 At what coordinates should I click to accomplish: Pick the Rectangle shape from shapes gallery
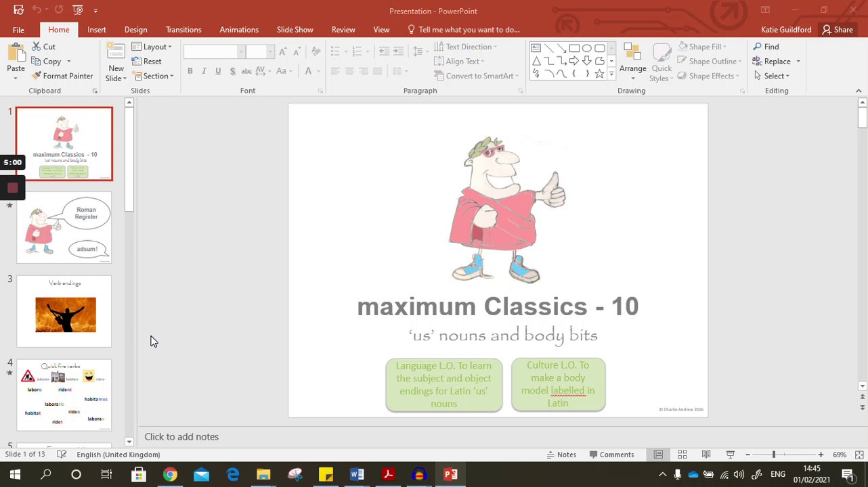click(x=574, y=49)
